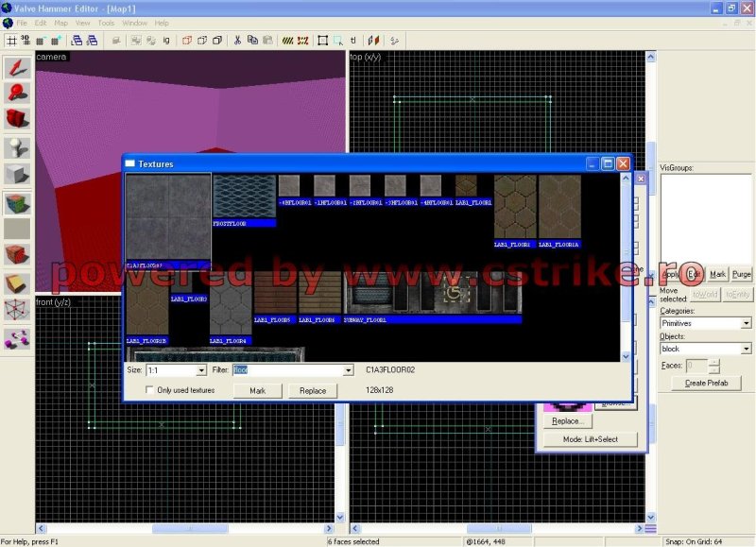756x547 pixels.
Task: Open the Toggle Texture Application tool
Action: coord(17,202)
